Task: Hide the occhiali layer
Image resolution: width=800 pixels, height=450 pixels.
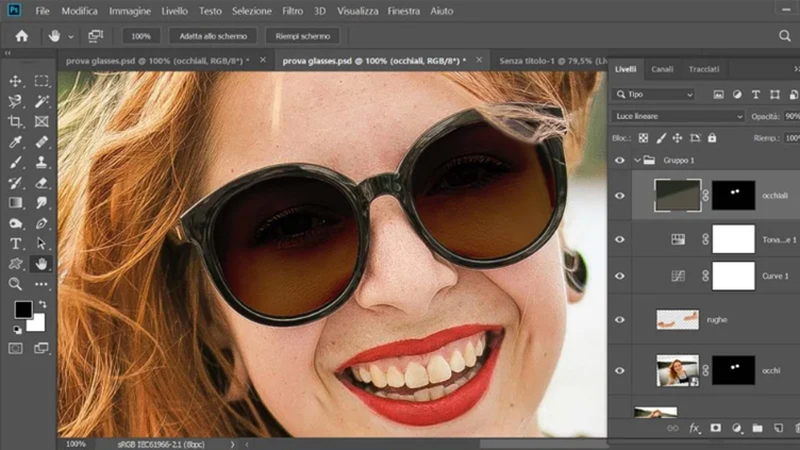Action: pos(619,195)
